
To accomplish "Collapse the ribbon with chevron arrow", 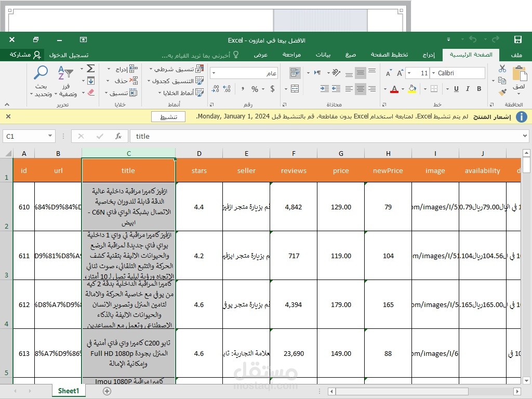I will point(7,104).
